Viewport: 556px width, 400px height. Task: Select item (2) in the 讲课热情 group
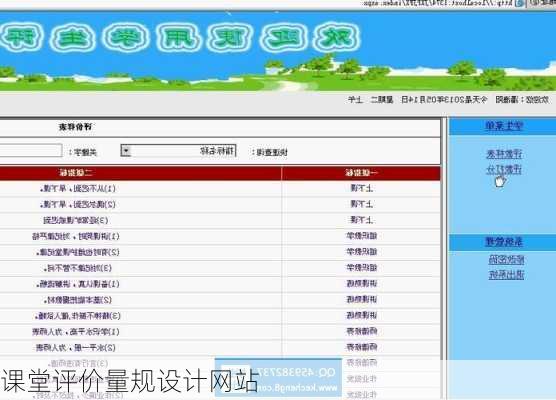pos(78,300)
